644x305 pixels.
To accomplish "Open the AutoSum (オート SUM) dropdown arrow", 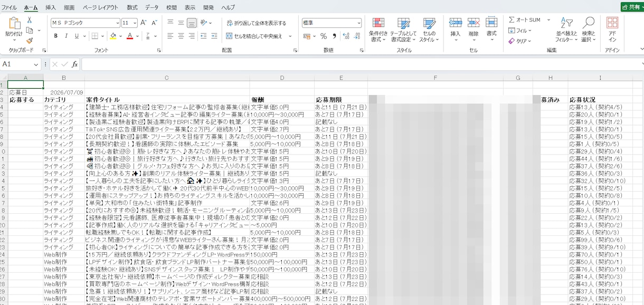I will pos(548,20).
